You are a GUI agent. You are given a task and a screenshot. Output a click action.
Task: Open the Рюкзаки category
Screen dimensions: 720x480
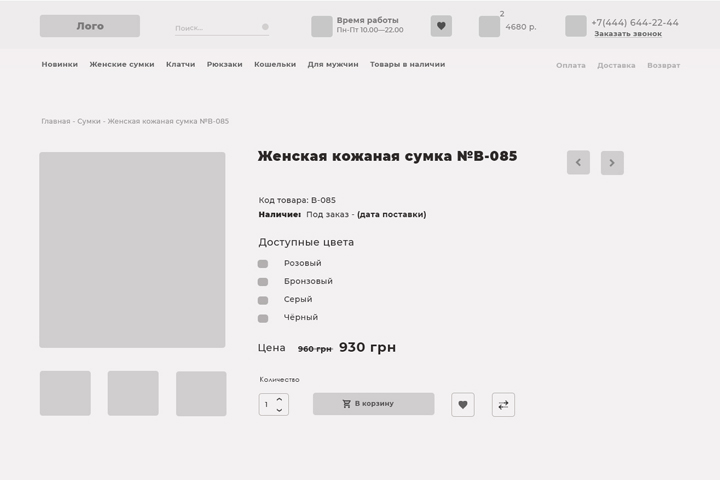[x=225, y=64]
